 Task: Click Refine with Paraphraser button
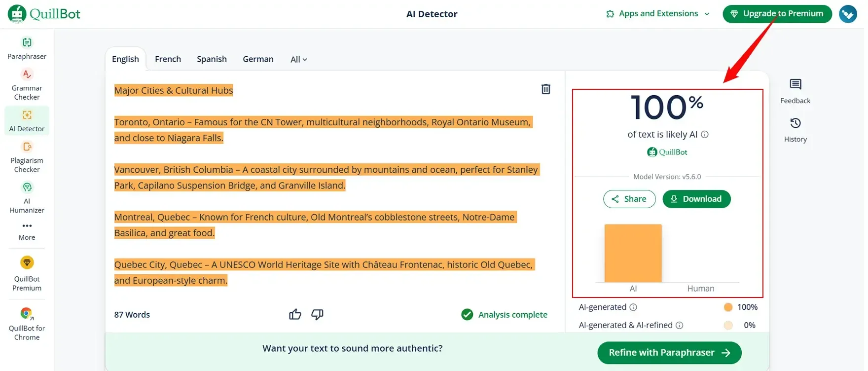(x=669, y=353)
